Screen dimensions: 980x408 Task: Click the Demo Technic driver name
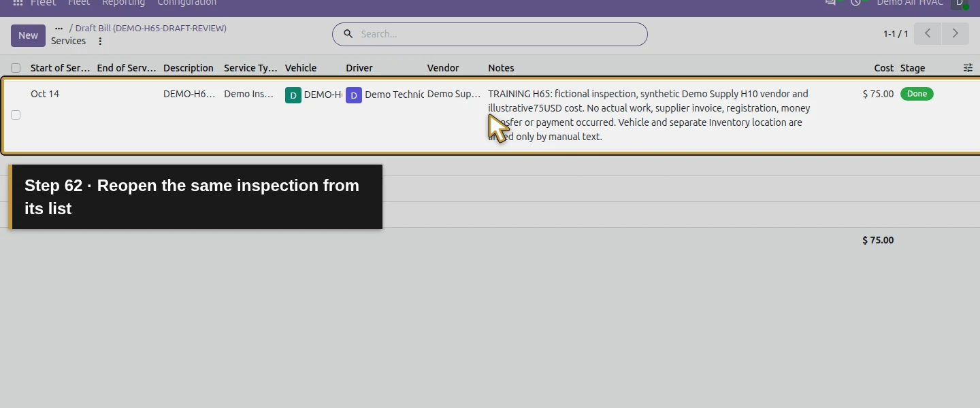[394, 95]
